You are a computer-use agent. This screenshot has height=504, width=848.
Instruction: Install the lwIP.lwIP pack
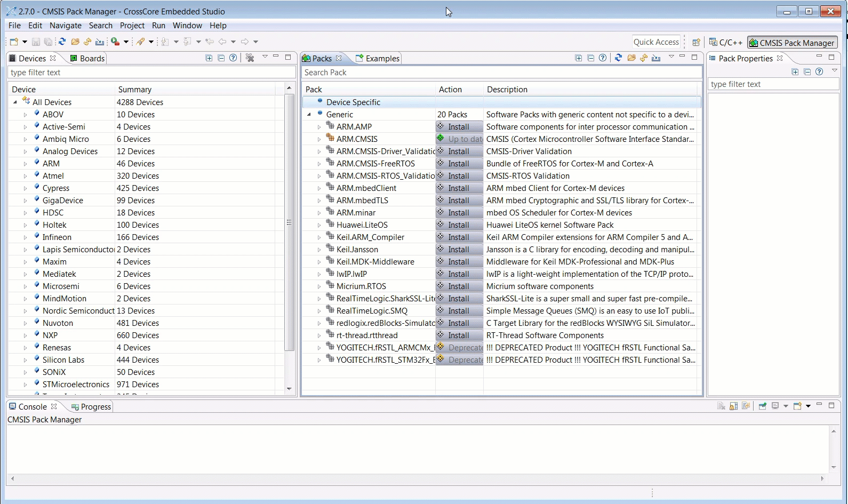459,274
